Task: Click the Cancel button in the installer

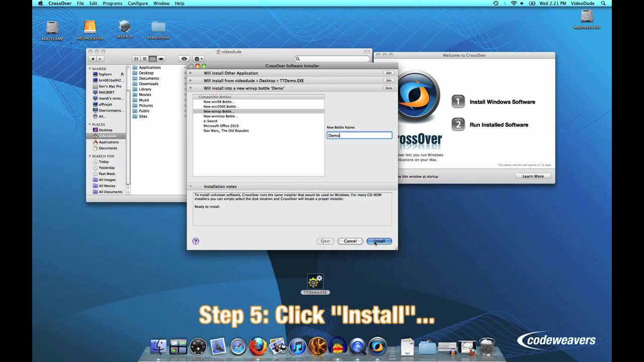Action: pyautogui.click(x=350, y=241)
